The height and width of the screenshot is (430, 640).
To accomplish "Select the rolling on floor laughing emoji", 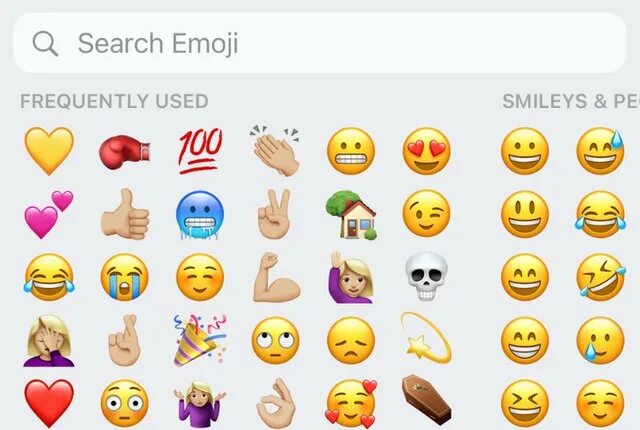I will pos(601,277).
